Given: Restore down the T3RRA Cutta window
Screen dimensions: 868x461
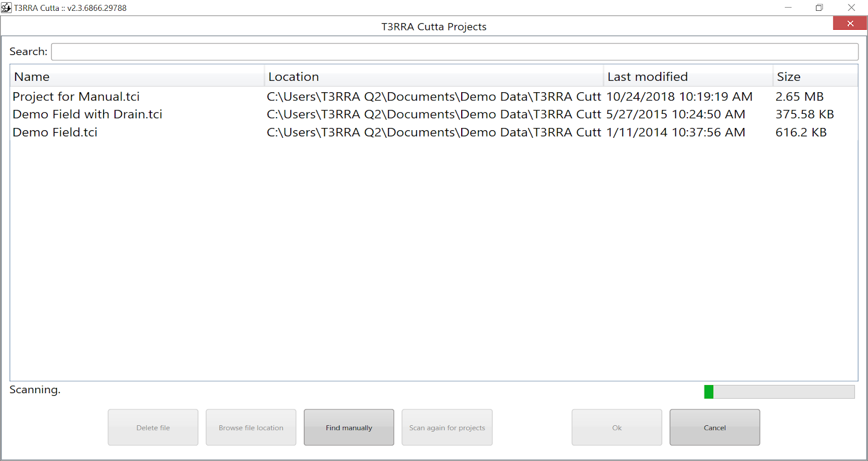Looking at the screenshot, I should coord(819,8).
